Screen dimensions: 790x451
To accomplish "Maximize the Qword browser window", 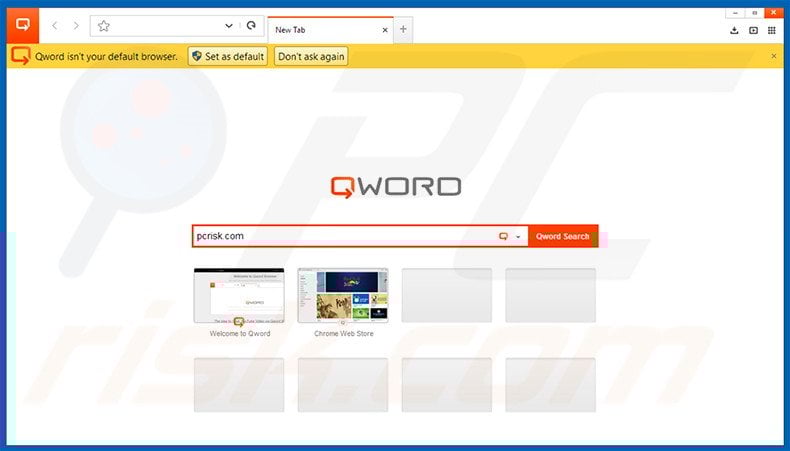I will [754, 13].
